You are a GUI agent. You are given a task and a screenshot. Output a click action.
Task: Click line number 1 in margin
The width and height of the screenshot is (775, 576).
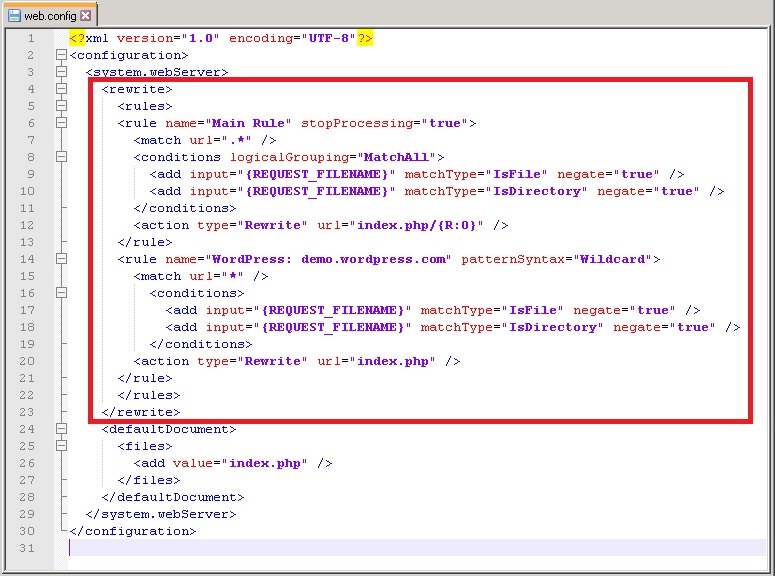(31, 38)
